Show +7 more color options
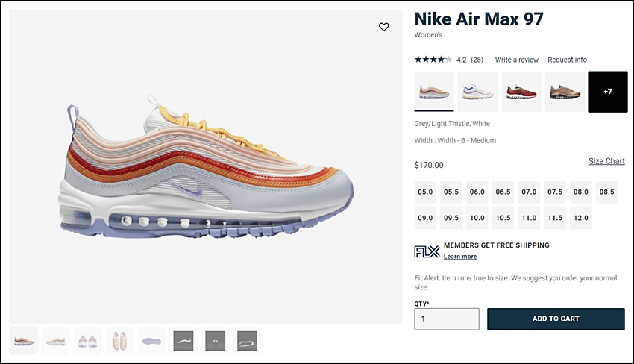 (x=608, y=92)
